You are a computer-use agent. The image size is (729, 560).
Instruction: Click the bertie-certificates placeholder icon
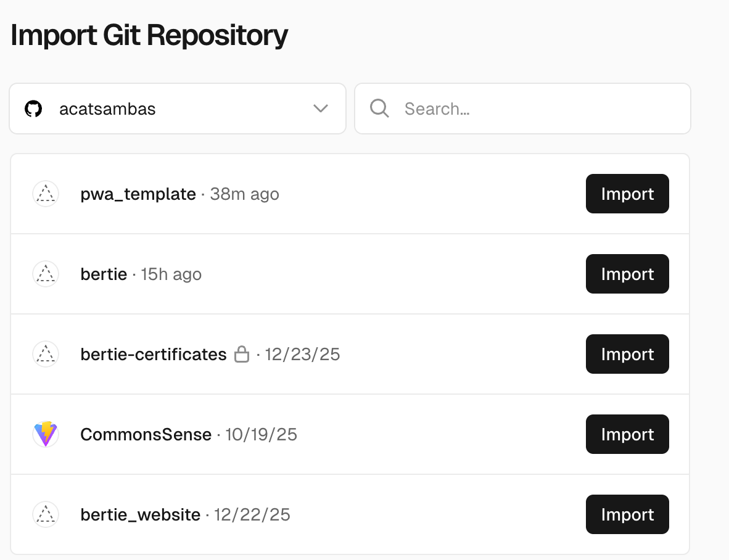pos(46,354)
